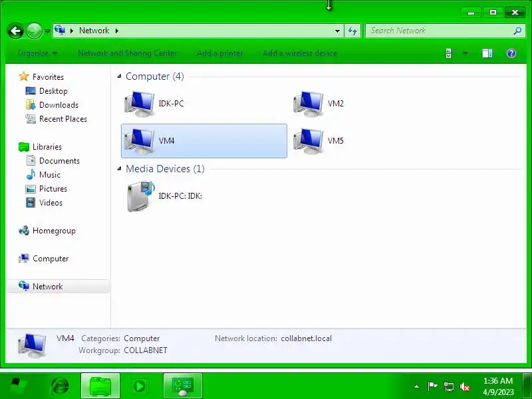Refresh the Network view
532x399 pixels.
click(x=352, y=31)
